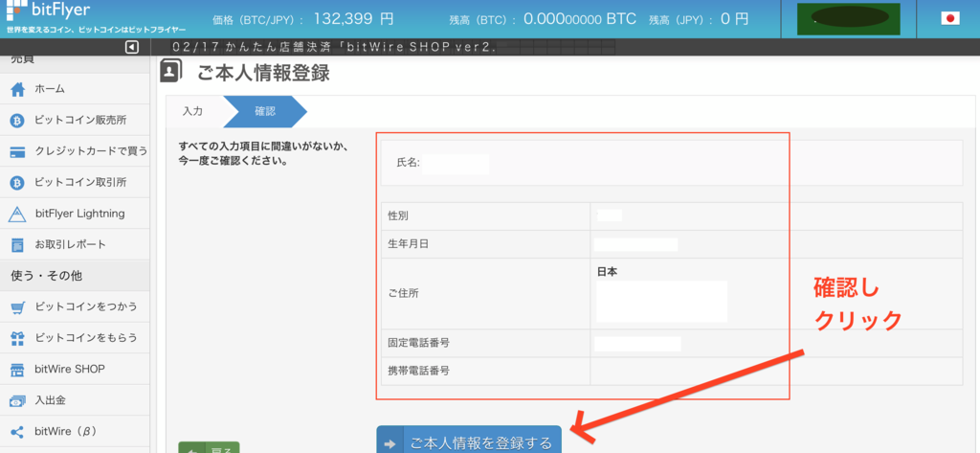980x453 pixels.
Task: Click the ご本人情報登録 page heading
Action: pos(263,73)
